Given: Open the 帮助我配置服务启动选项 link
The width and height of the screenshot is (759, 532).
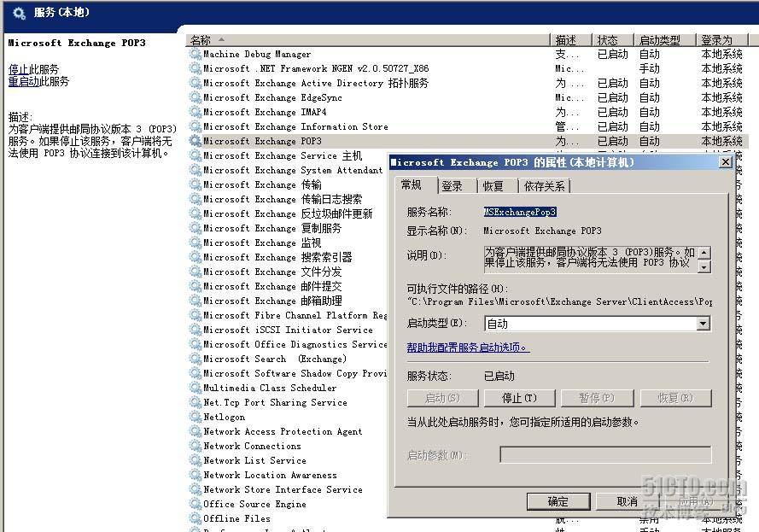Looking at the screenshot, I should pos(468,347).
